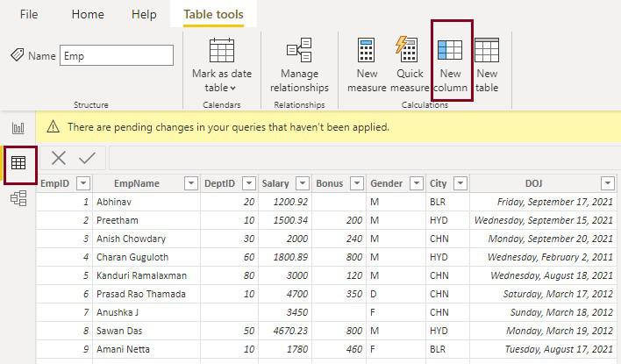Viewport: 621px width, 364px height.
Task: Select the DeptID column header
Action: 219,183
